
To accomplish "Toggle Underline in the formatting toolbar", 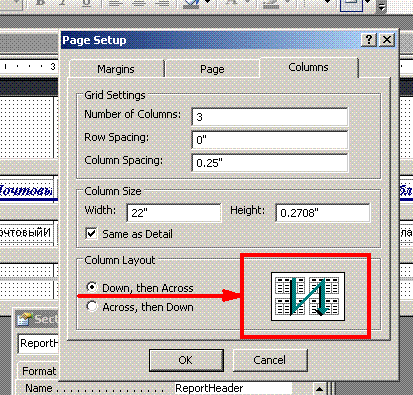I will coord(86,3).
